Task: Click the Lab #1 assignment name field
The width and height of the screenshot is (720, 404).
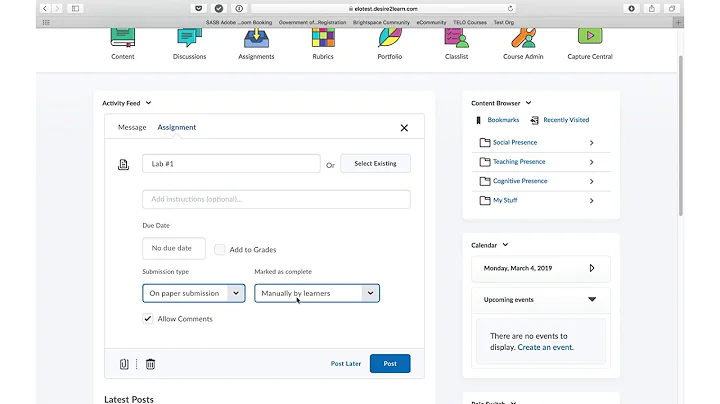Action: tap(231, 163)
